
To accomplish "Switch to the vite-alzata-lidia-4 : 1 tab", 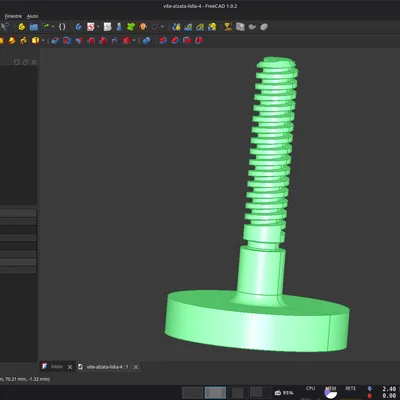I will (x=107, y=367).
